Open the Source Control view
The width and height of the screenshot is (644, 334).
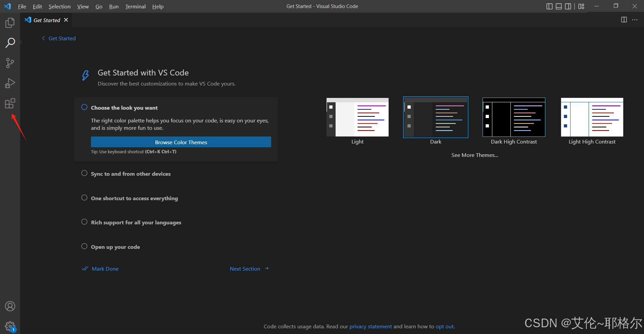[10, 63]
